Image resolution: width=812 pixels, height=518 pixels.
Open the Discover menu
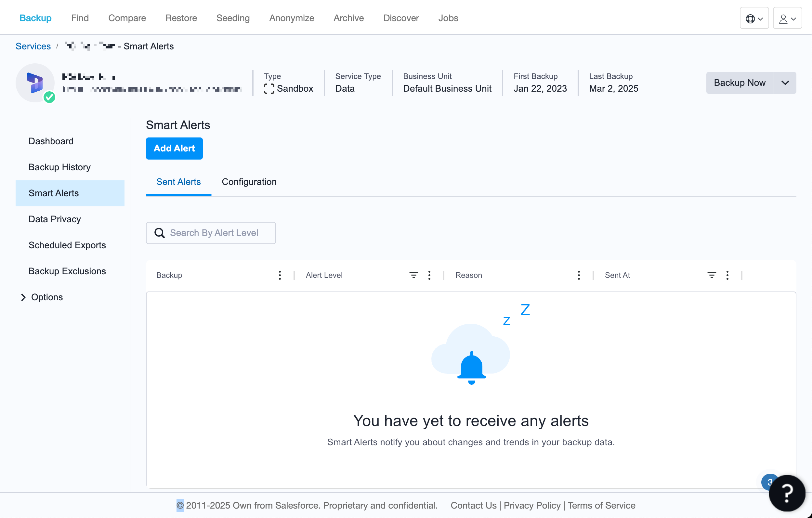click(x=401, y=18)
